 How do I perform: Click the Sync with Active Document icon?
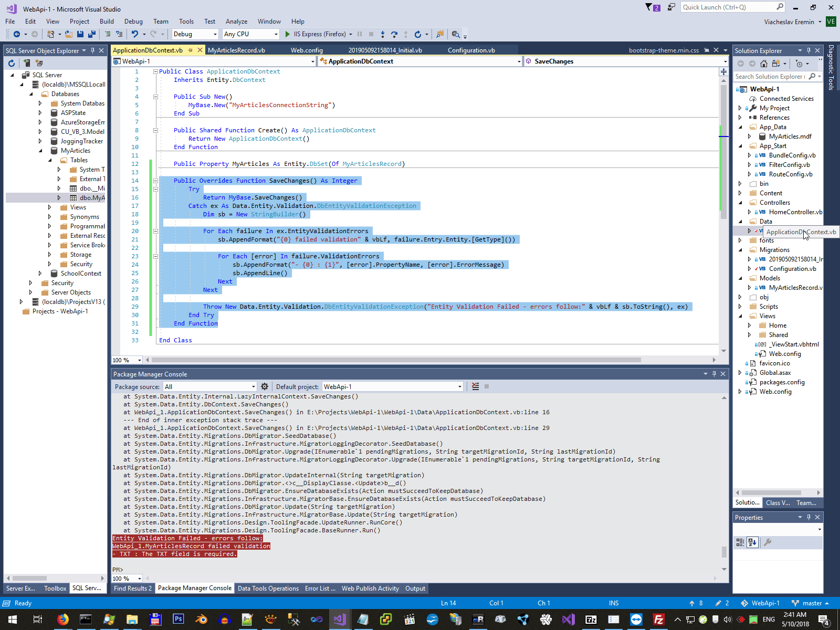(x=775, y=64)
